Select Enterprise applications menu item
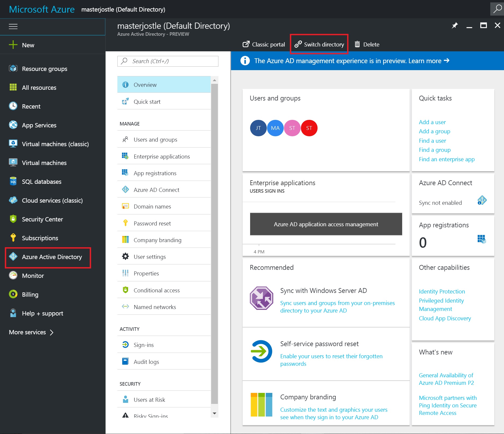The width and height of the screenshot is (504, 434). point(164,156)
